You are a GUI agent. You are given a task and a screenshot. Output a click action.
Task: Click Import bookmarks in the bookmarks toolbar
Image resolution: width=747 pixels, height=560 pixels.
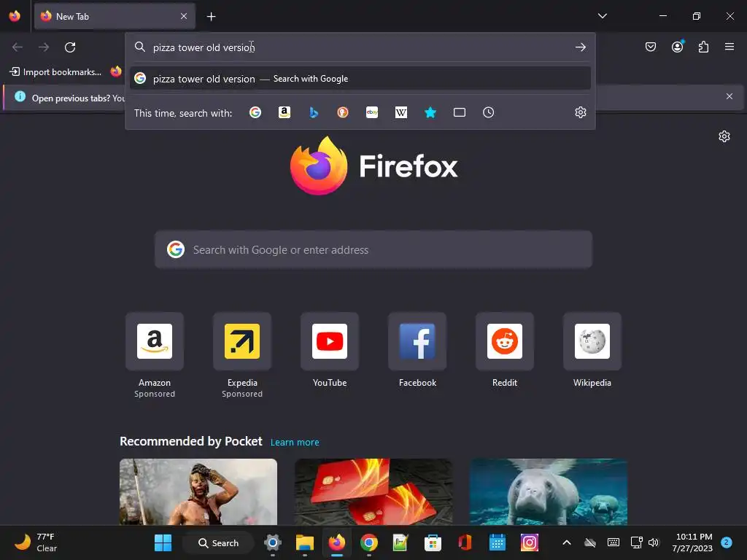coord(55,72)
